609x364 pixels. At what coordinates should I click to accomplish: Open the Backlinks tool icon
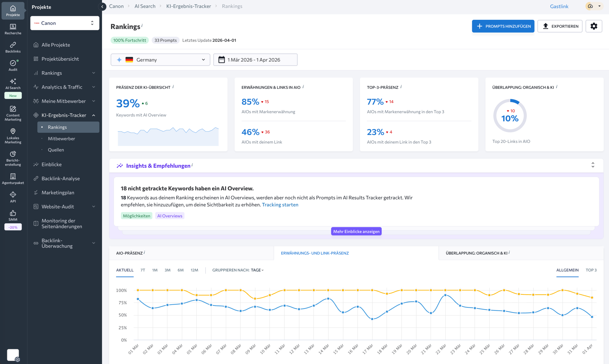tap(13, 47)
